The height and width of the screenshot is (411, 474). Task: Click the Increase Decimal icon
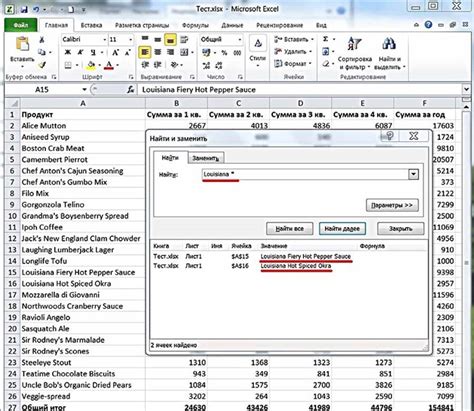[206, 65]
